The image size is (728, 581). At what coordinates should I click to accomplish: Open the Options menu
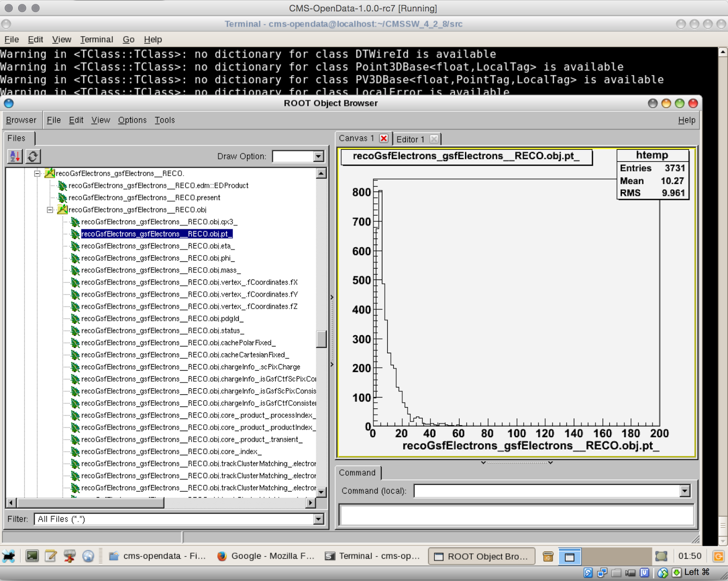coord(132,120)
